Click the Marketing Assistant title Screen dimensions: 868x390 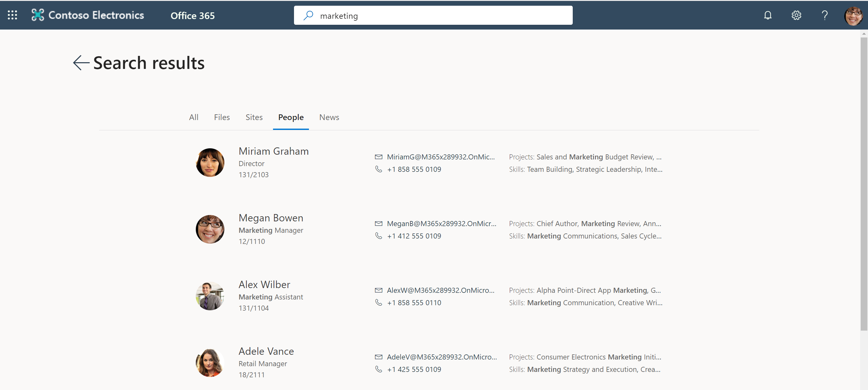pos(271,297)
